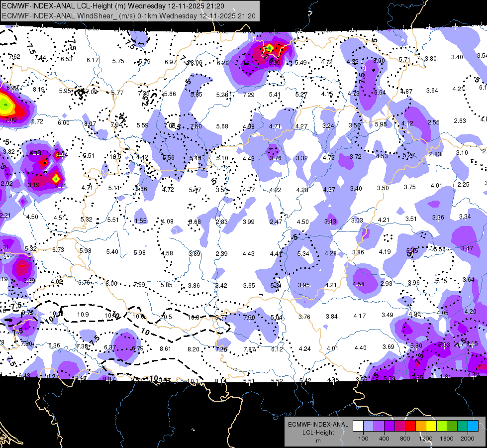Click the wind shear value 6.53
Viewport: 487px width, 448px height.
pos(67,59)
